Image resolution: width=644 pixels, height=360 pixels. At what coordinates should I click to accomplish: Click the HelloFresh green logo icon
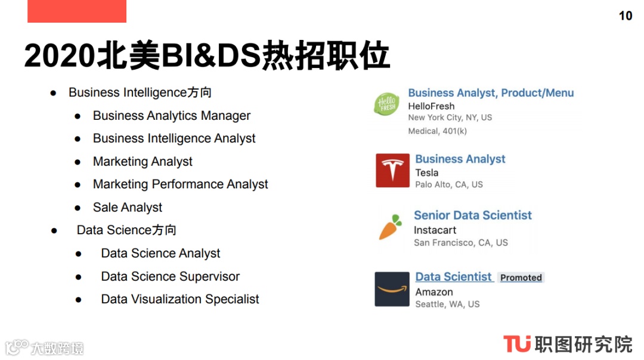[386, 104]
